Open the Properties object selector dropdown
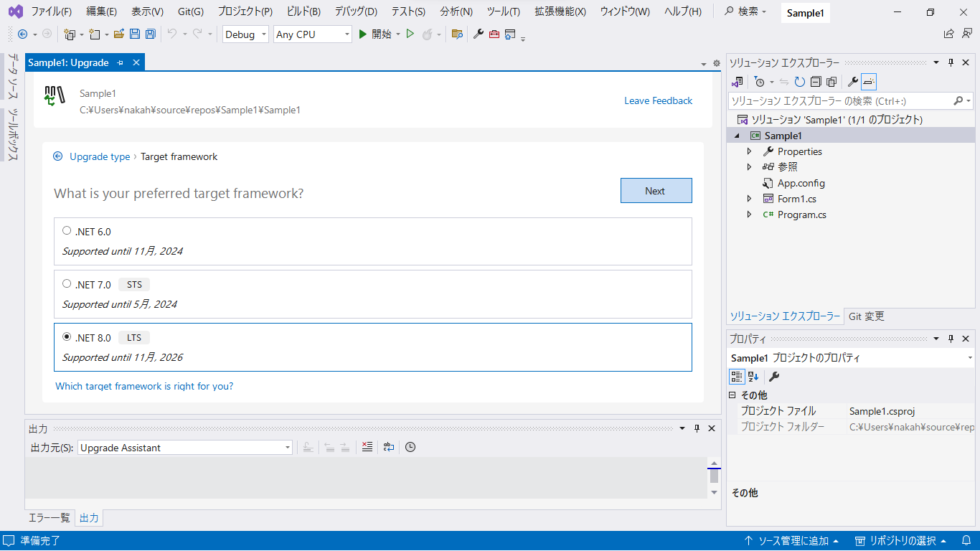This screenshot has height=551, width=980. (x=970, y=358)
